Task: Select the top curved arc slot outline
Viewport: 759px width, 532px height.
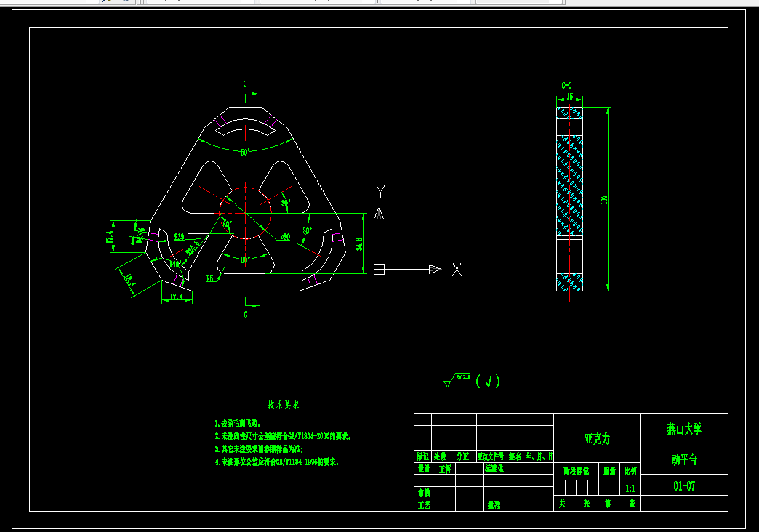Action: 246,127
